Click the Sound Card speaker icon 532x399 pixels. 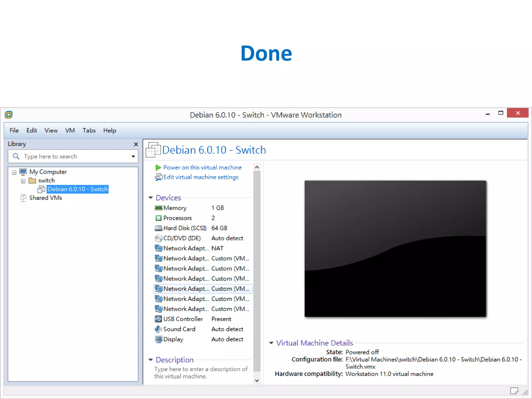click(158, 329)
